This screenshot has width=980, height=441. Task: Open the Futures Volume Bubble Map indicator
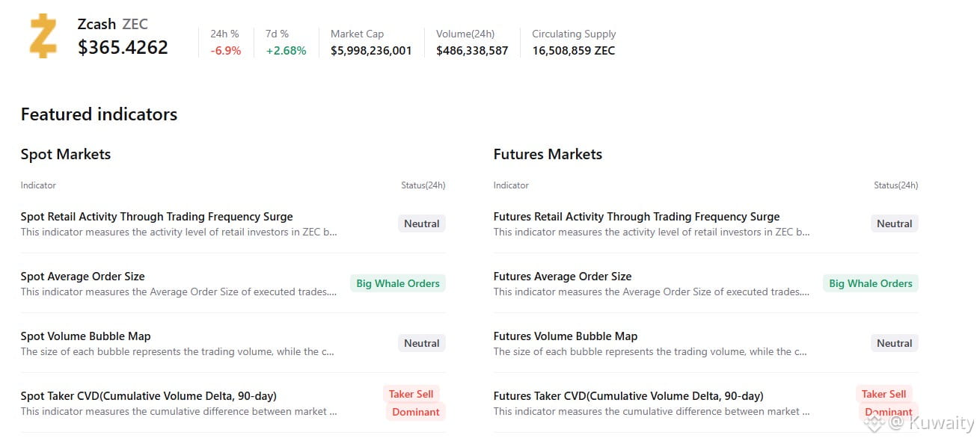(x=565, y=336)
